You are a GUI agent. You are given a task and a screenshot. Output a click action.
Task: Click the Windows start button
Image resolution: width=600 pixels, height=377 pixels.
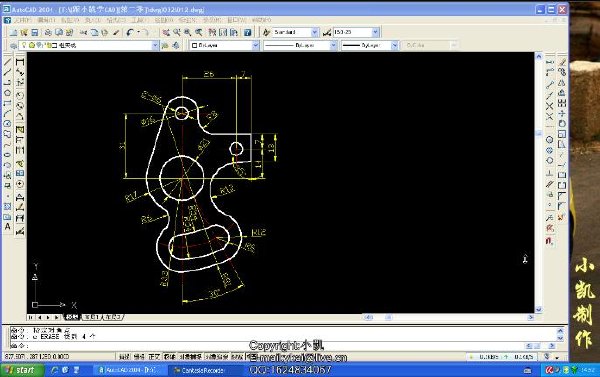pyautogui.click(x=22, y=370)
